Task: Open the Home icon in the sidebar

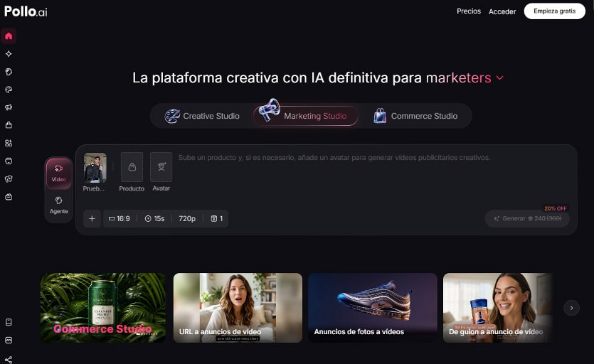Action: tap(9, 36)
